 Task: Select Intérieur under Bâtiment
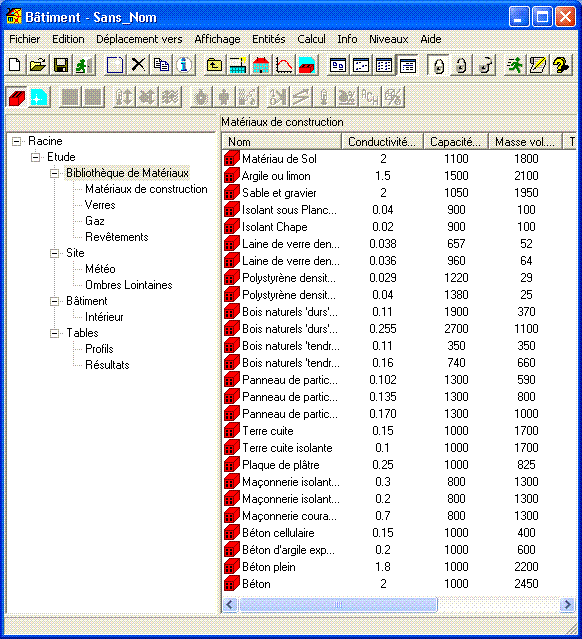[x=104, y=317]
